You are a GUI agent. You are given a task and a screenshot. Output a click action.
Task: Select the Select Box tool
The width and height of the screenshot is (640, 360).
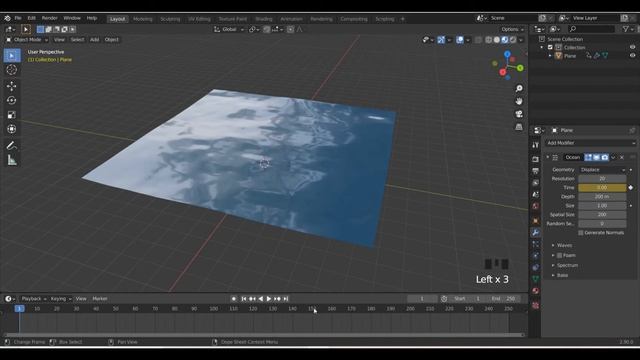coord(12,56)
